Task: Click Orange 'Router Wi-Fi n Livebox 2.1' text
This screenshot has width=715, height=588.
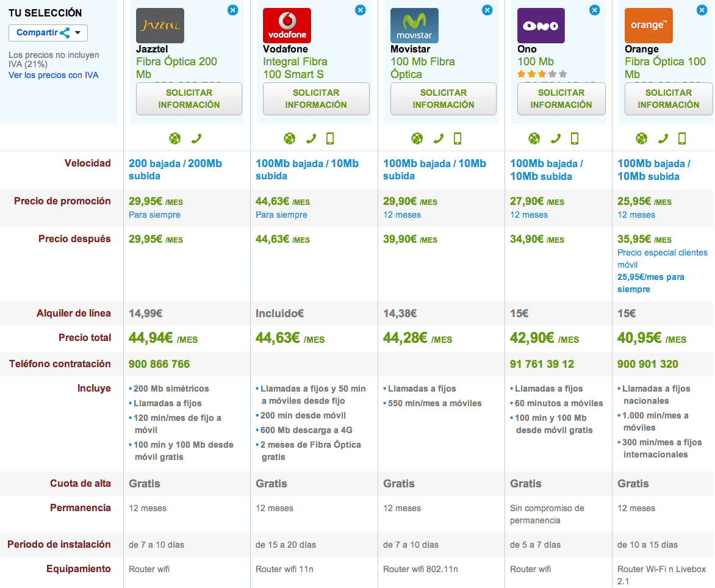Action: 662,575
